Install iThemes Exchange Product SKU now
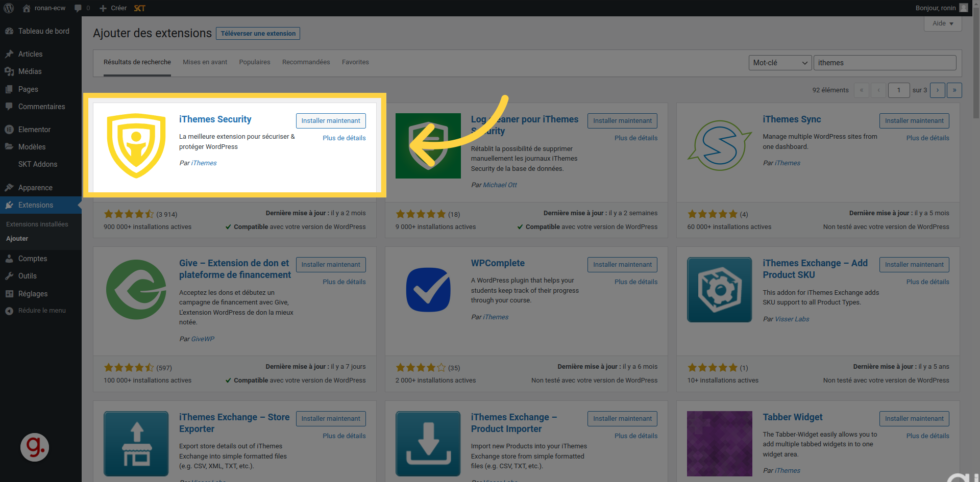Viewport: 980px width, 482px height. point(914,265)
